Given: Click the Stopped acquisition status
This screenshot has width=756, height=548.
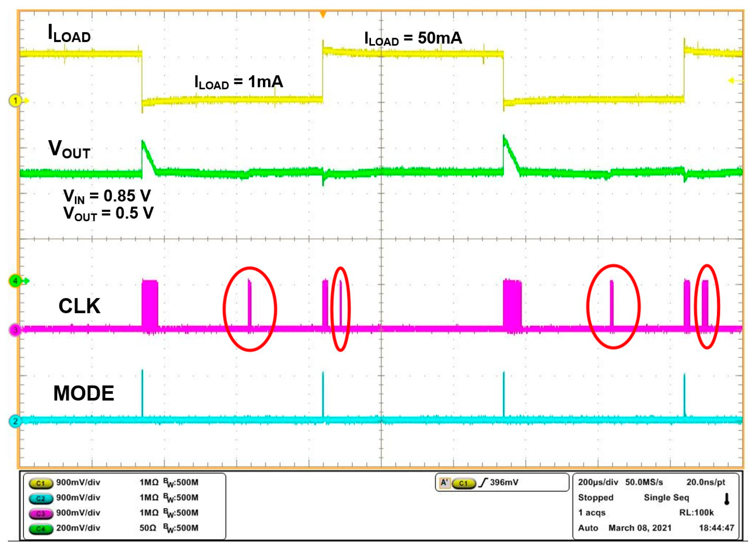Looking at the screenshot, I should 595,498.
